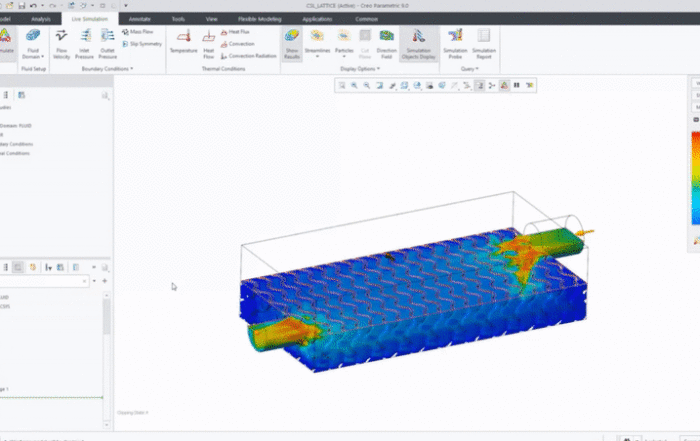Click the result color legend bar
Viewport: 700px width, 441px height.
click(x=696, y=178)
